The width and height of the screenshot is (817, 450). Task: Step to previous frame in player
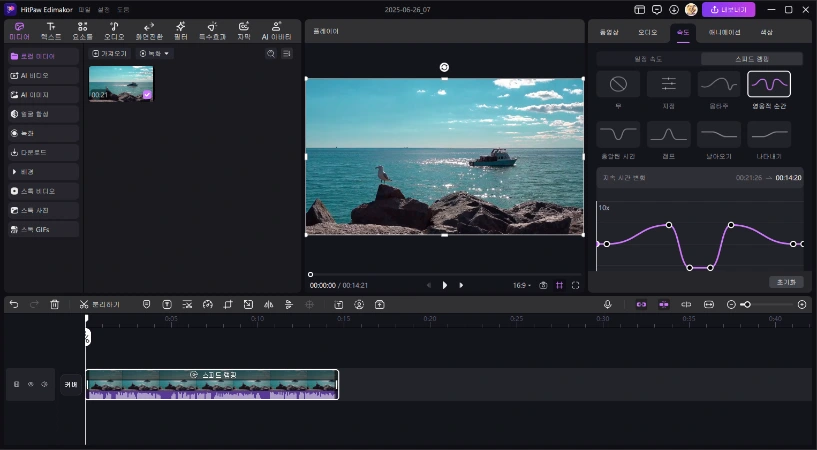tap(429, 285)
